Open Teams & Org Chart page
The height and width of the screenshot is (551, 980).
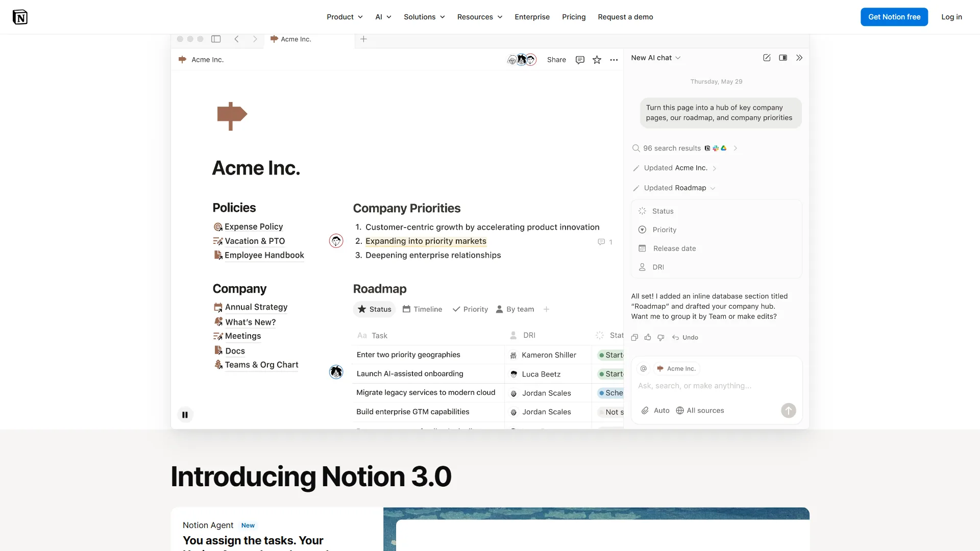pyautogui.click(x=256, y=365)
